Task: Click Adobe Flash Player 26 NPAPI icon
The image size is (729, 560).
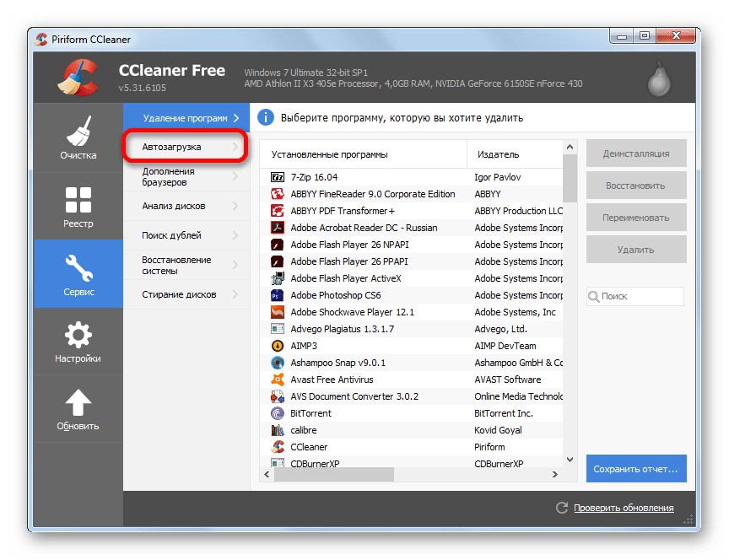Action: click(278, 245)
